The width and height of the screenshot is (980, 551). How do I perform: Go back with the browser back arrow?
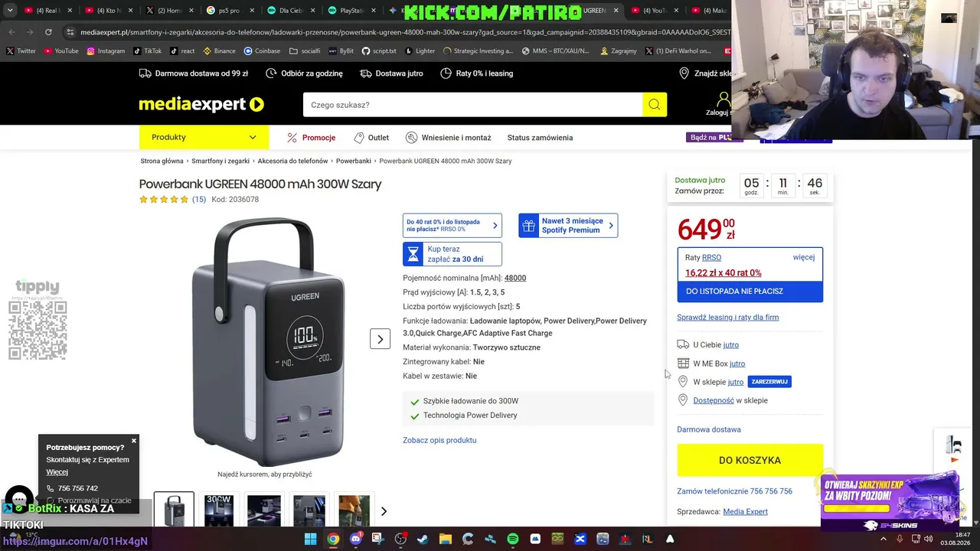(x=11, y=32)
